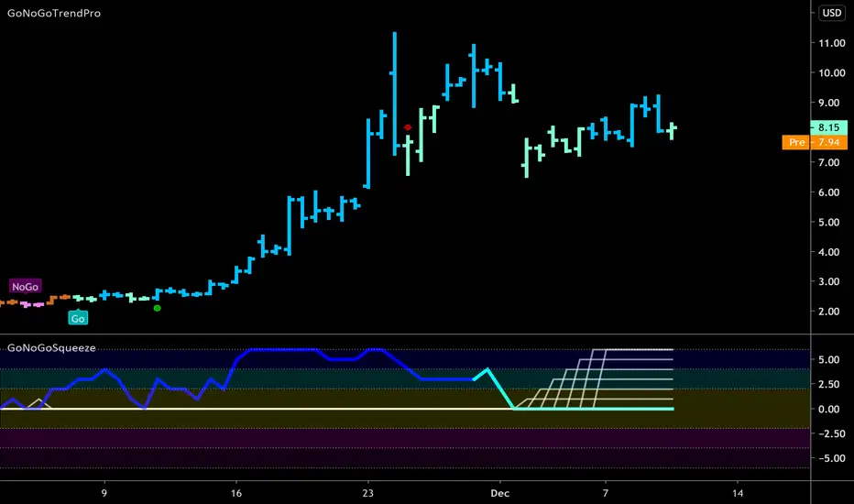Click the 14 date axis label

[x=738, y=493]
